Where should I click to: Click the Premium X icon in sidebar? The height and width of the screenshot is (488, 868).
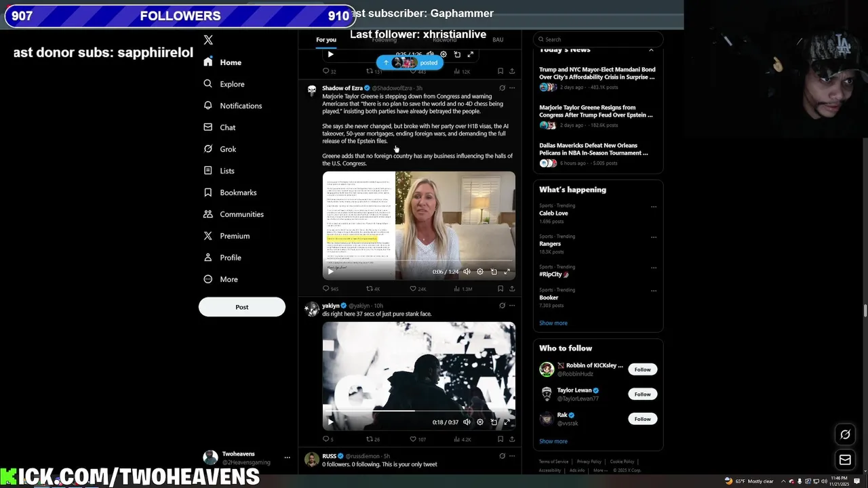[208, 236]
